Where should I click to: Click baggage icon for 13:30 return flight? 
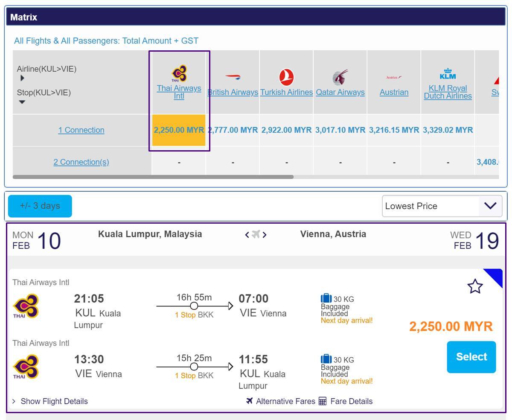pyautogui.click(x=326, y=359)
